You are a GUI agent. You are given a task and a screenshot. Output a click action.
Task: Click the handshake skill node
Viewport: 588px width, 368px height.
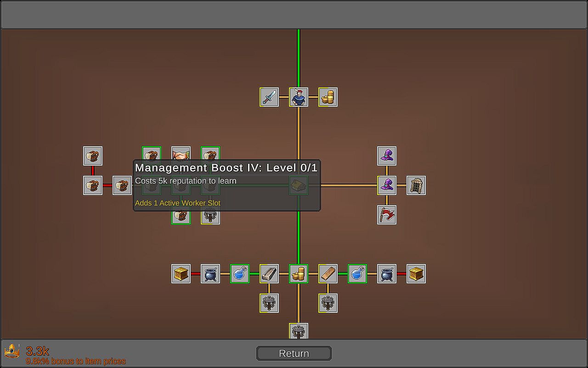pyautogui.click(x=181, y=154)
